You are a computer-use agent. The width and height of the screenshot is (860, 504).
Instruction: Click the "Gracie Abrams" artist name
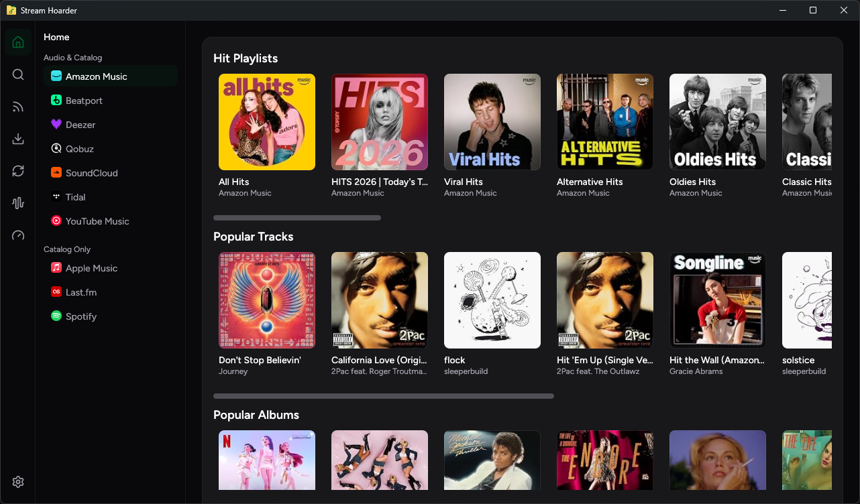[696, 371]
